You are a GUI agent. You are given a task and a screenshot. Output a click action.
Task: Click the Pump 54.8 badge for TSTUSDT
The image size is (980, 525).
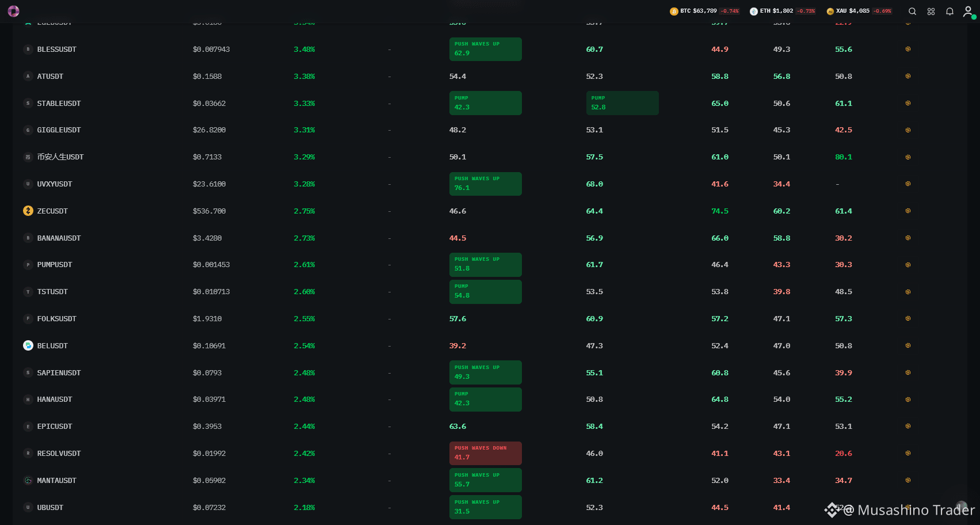pyautogui.click(x=485, y=292)
